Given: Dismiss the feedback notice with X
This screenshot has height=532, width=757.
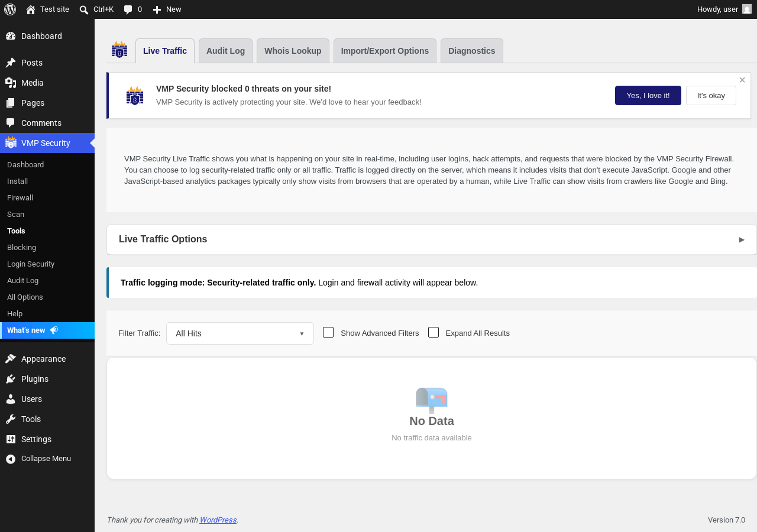Looking at the screenshot, I should (742, 80).
